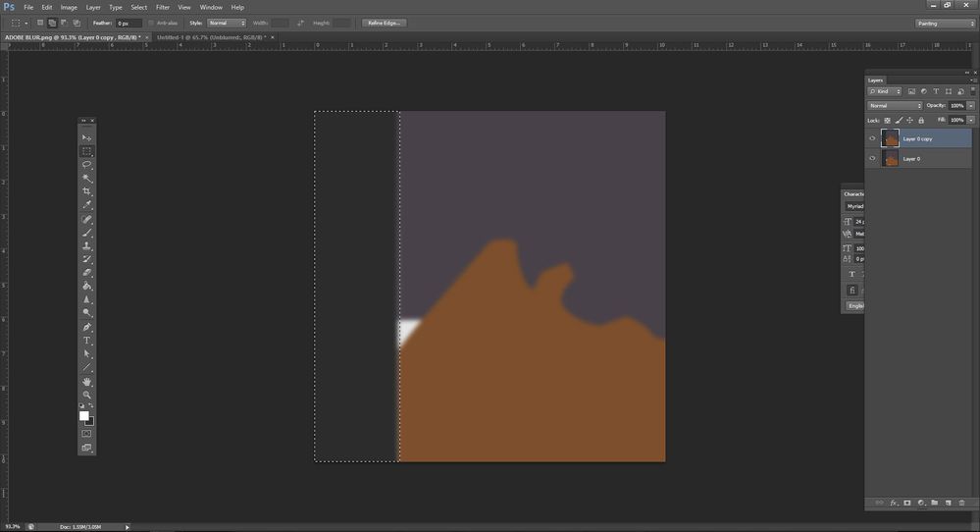Image resolution: width=980 pixels, height=532 pixels.
Task: Open the Edit menu
Action: tap(47, 8)
